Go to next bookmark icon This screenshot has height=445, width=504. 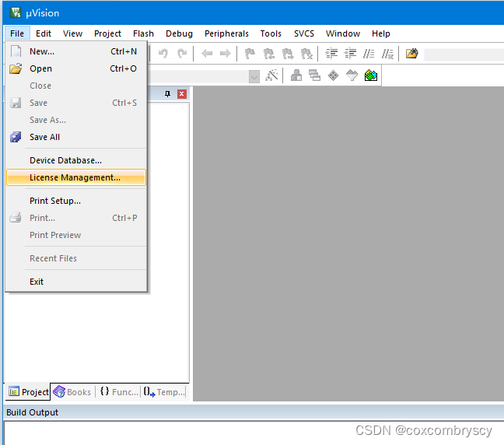point(288,54)
